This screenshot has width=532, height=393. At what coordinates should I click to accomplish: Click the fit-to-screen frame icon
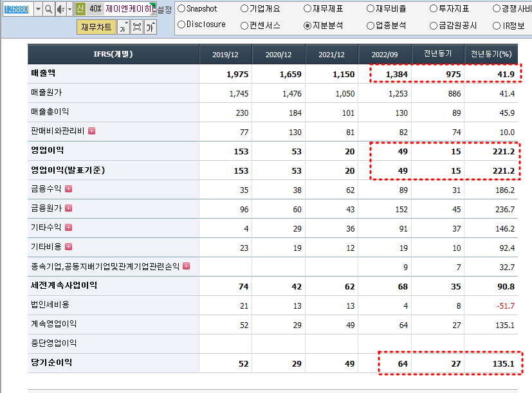pos(137,27)
